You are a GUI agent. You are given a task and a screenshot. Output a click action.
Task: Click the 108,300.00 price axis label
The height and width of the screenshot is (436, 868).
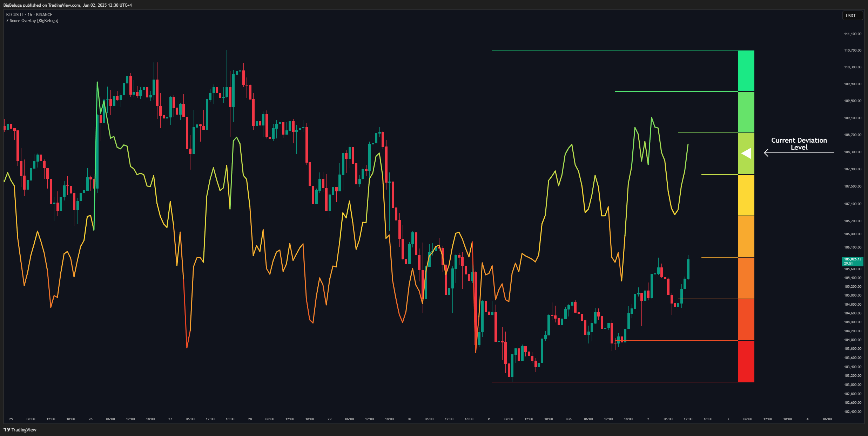(x=853, y=152)
